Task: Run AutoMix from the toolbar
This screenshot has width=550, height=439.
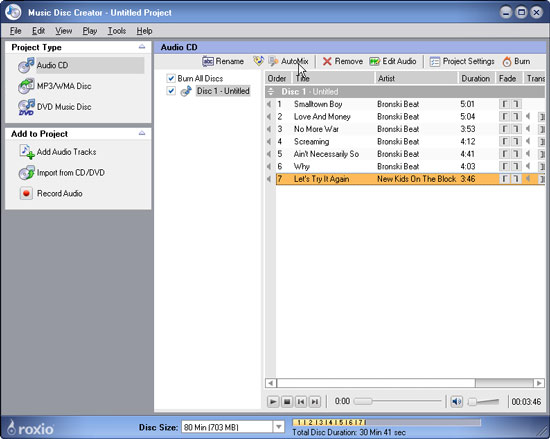Action: tap(288, 61)
